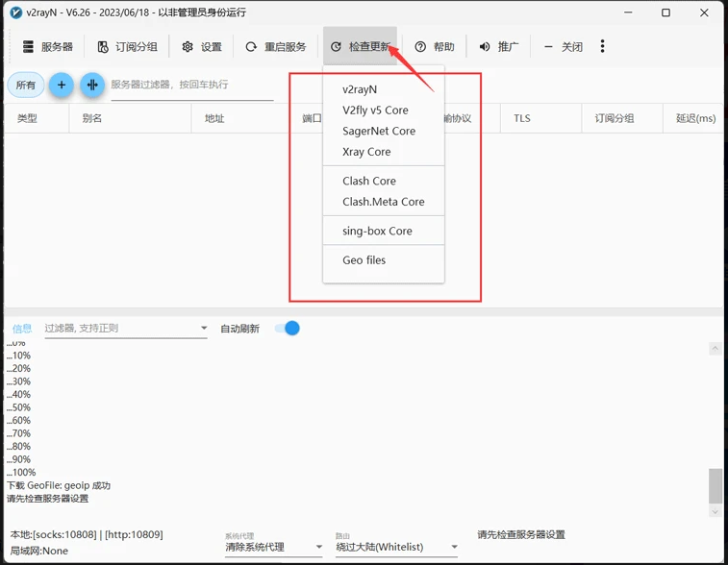
Task: Click 重启服务 restart service button
Action: pyautogui.click(x=276, y=47)
